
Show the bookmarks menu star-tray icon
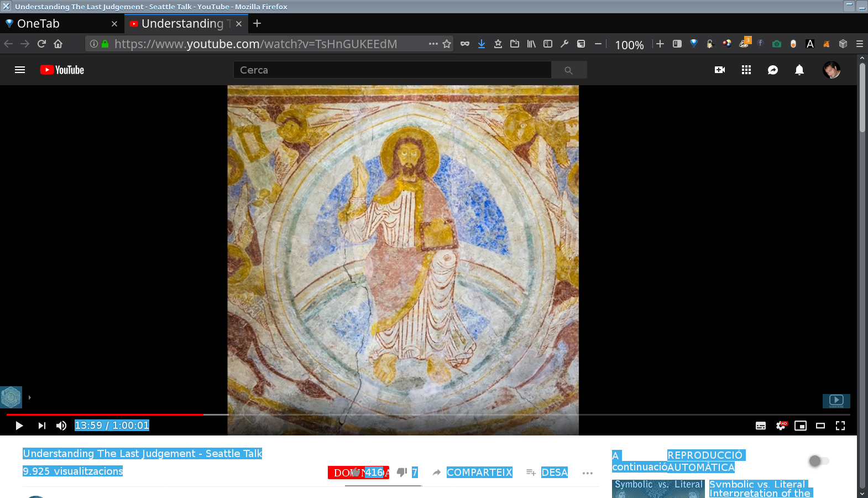click(x=498, y=44)
